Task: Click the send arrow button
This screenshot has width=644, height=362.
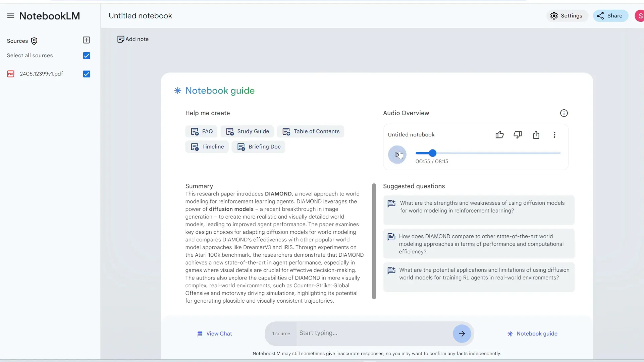Action: [x=462, y=334]
